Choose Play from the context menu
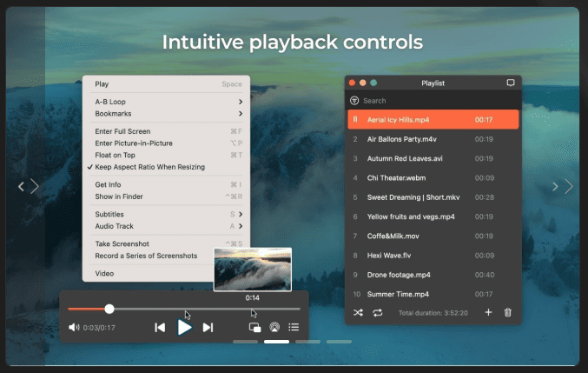The height and width of the screenshot is (373, 588). click(166, 84)
